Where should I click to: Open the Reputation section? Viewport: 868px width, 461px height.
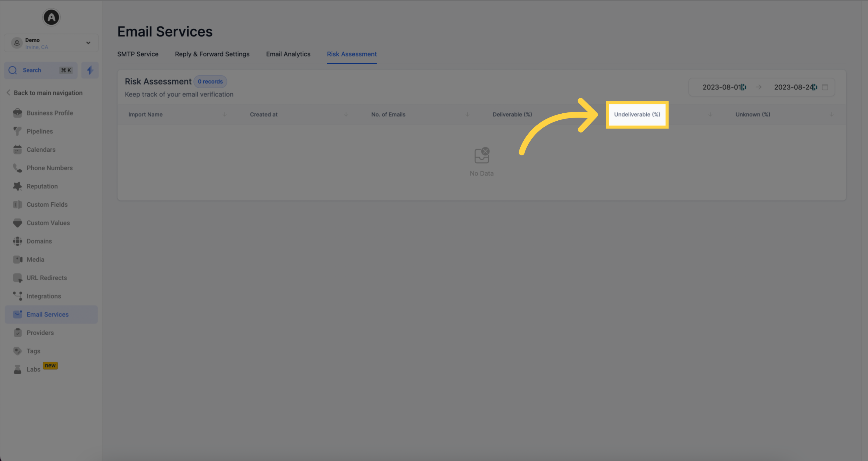[x=43, y=186]
